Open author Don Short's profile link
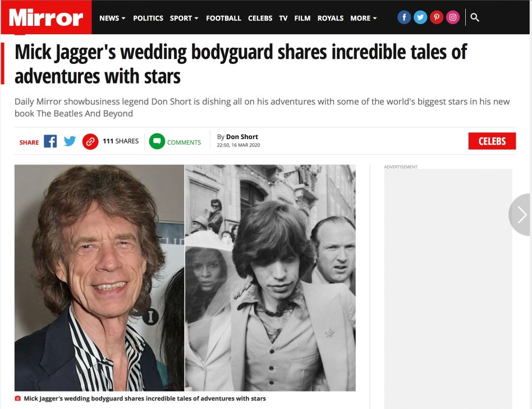Viewport: 532px width, 409px height. [x=242, y=137]
